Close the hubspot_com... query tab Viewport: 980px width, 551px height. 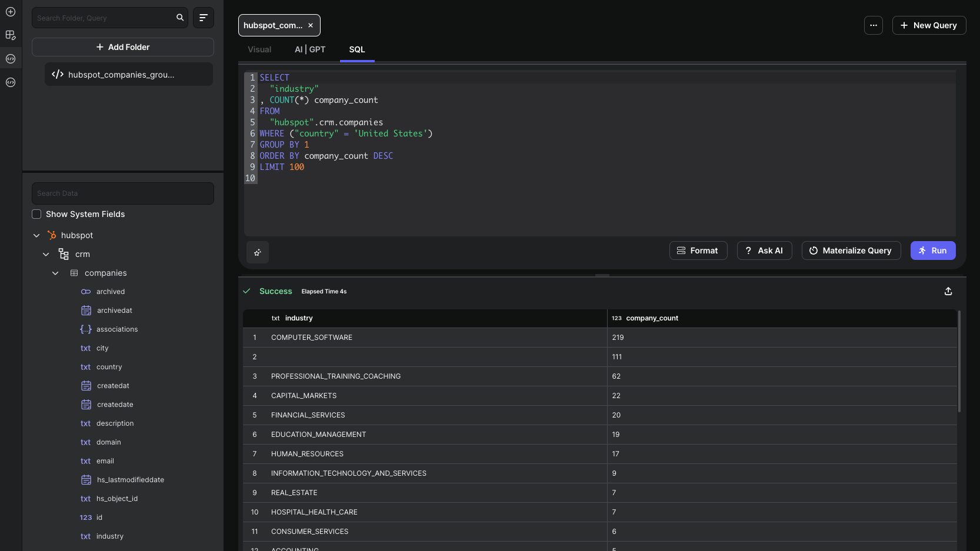point(311,25)
